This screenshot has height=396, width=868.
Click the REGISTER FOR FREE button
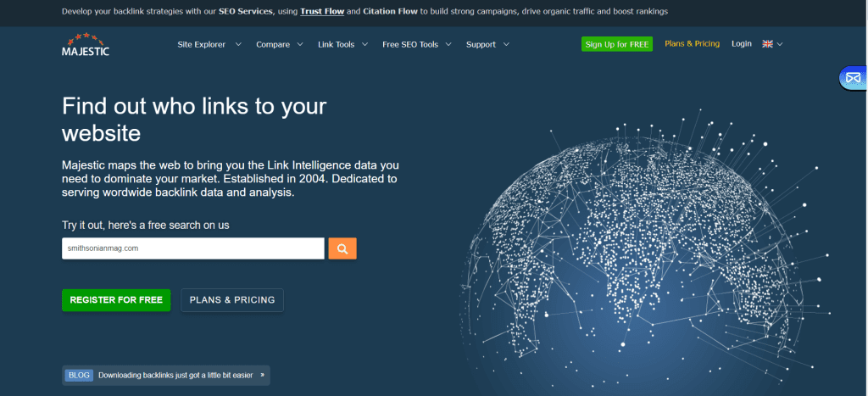[116, 299]
